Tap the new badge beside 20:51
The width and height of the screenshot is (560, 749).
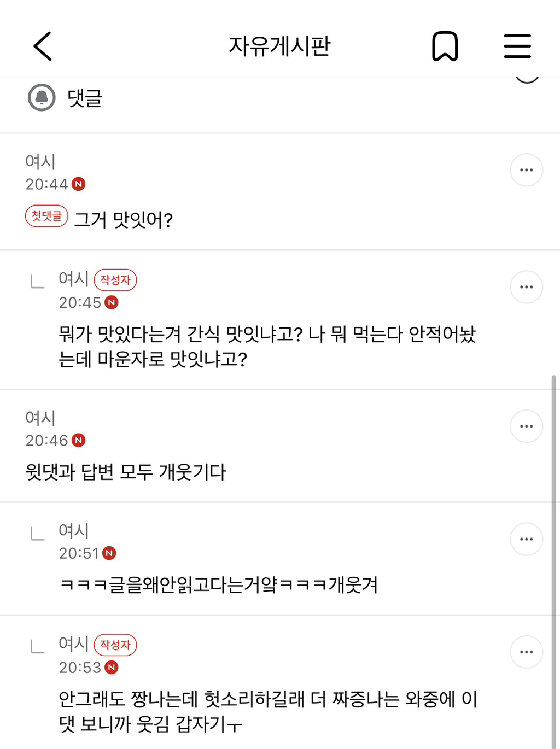coord(109,553)
